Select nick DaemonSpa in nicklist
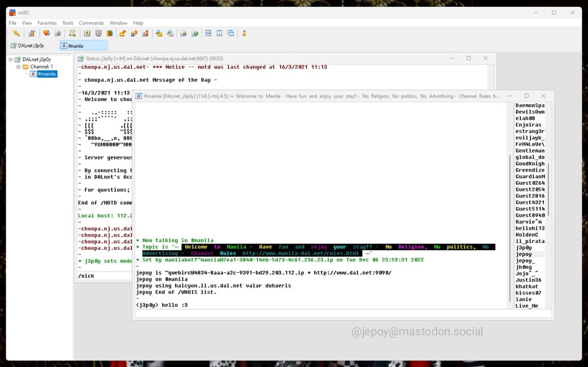Screen dimensions: 588x367 coord(530,105)
